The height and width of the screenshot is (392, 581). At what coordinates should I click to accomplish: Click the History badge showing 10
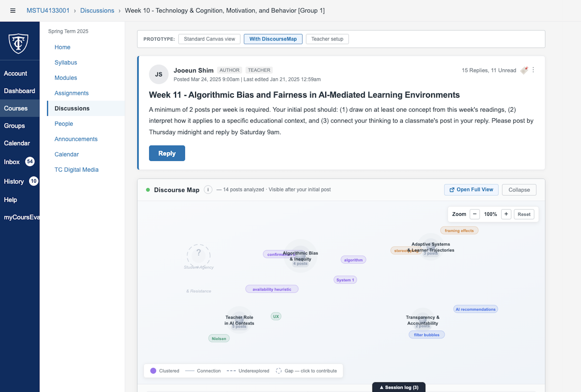pos(33,181)
